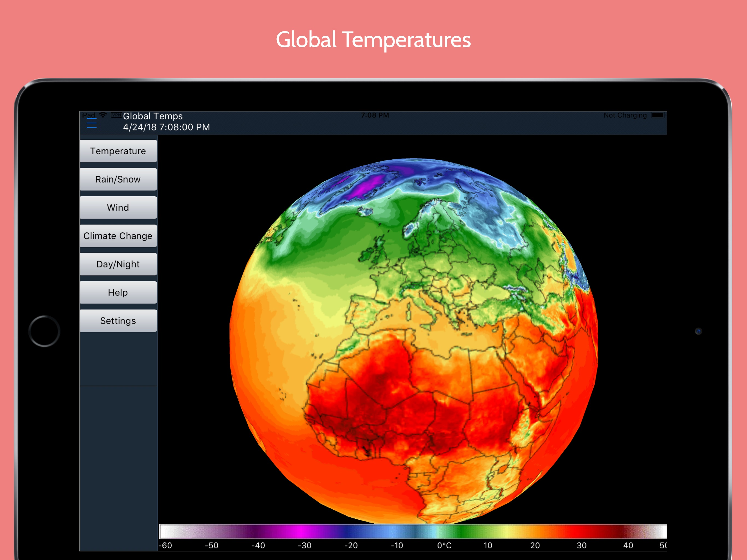Click the Not Charging status text

[x=625, y=115]
